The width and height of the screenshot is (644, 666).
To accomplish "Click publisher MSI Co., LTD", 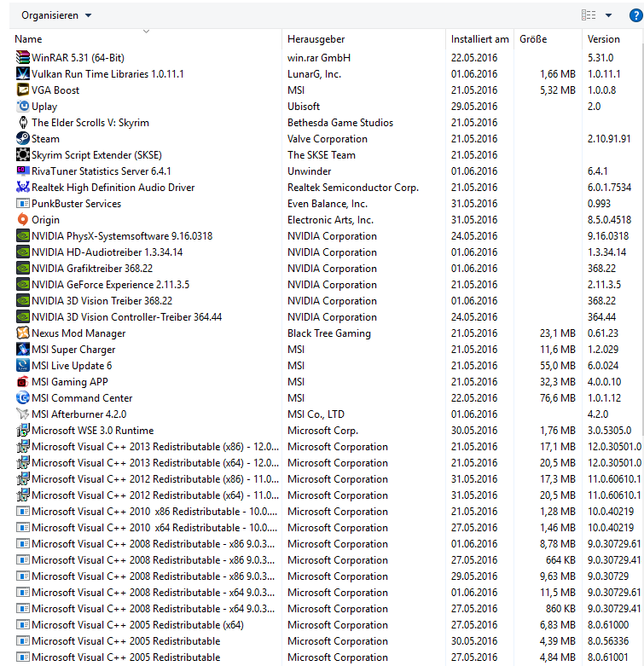I will 316,414.
